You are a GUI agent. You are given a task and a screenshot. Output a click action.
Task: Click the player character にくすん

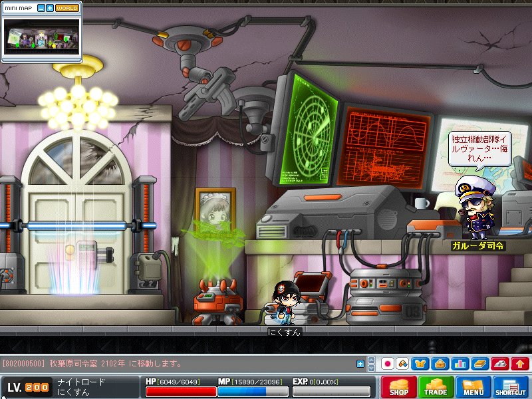click(286, 303)
